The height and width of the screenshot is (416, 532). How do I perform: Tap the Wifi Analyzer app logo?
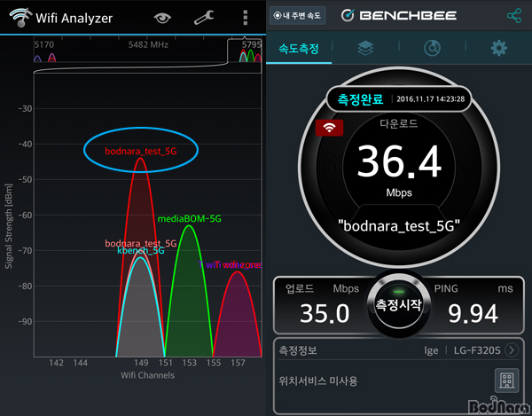(x=20, y=18)
